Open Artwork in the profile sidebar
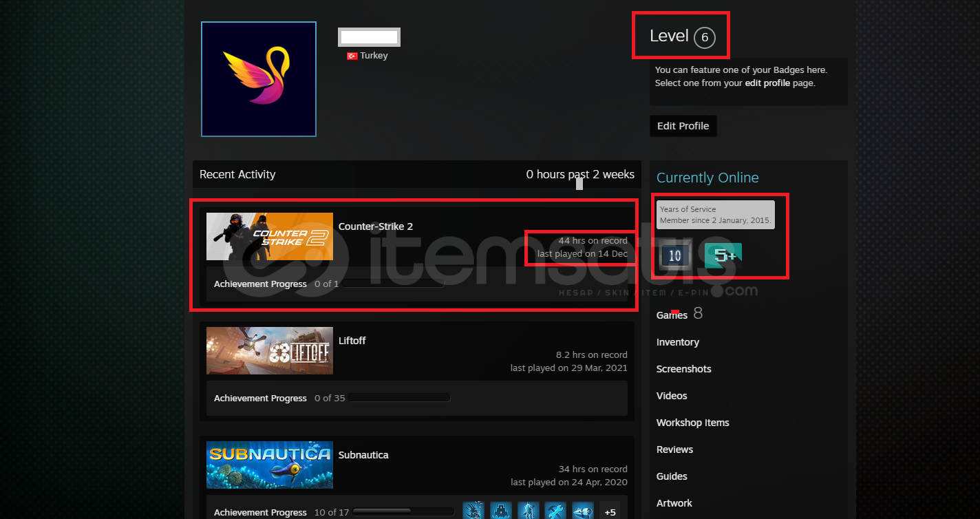The width and height of the screenshot is (980, 519). coord(674,503)
